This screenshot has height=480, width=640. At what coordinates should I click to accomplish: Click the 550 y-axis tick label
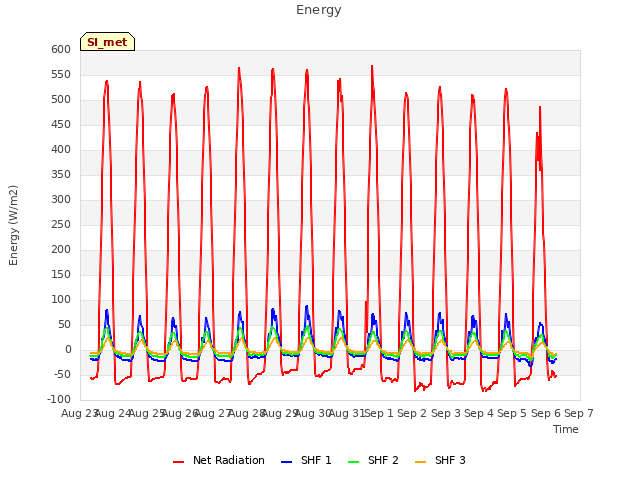click(61, 75)
